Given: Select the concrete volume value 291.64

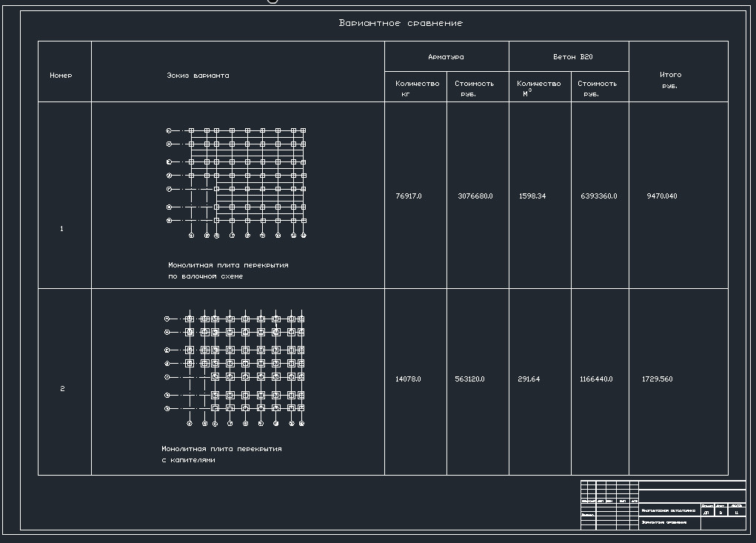Looking at the screenshot, I should (529, 379).
